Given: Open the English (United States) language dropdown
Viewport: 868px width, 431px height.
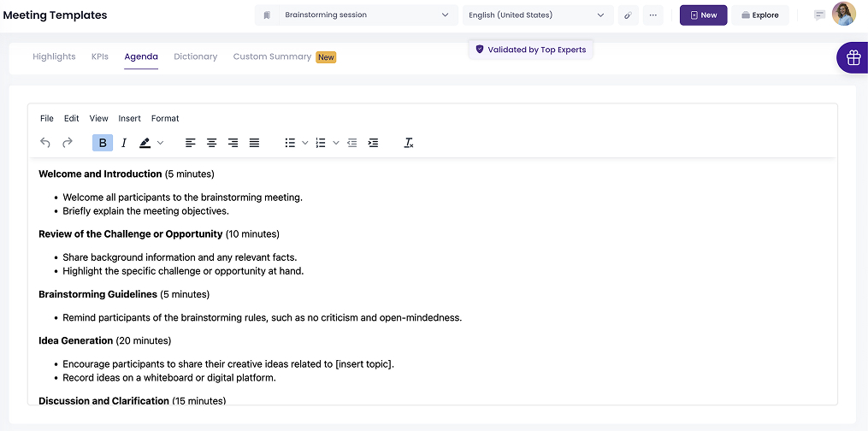Looking at the screenshot, I should click(538, 15).
